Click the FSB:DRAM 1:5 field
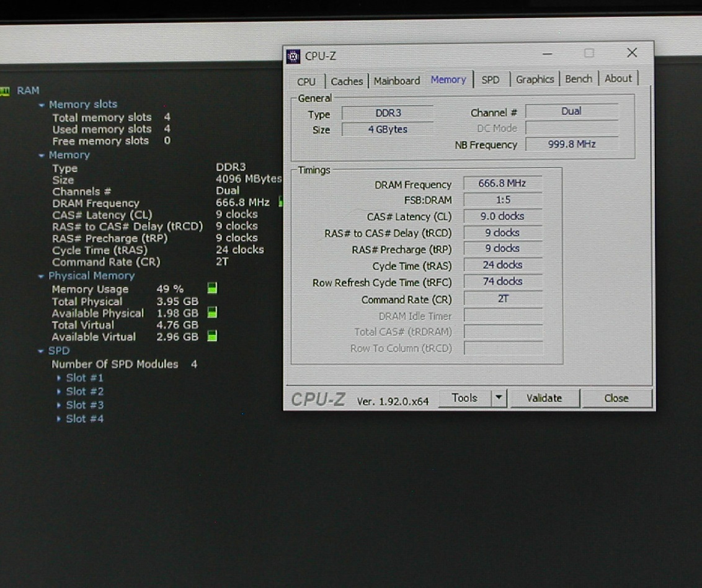This screenshot has width=702, height=588. pyautogui.click(x=502, y=200)
